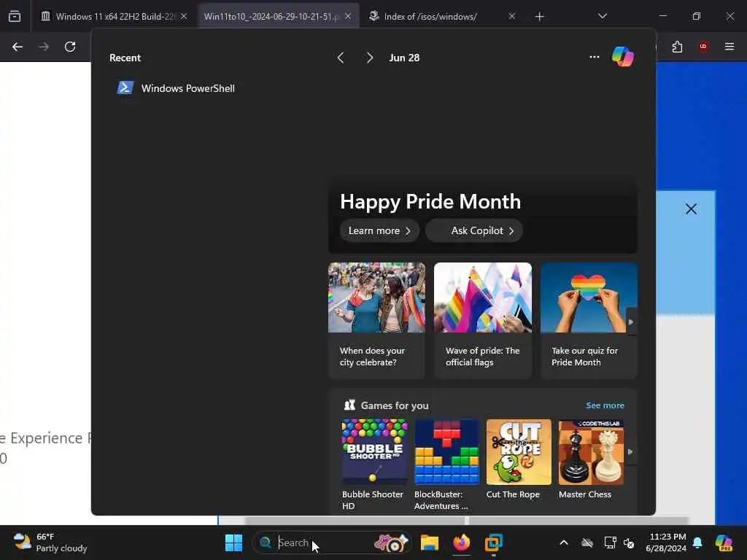The image size is (747, 560).
Task: Open the clock showing 11:23 PM
Action: [666, 542]
